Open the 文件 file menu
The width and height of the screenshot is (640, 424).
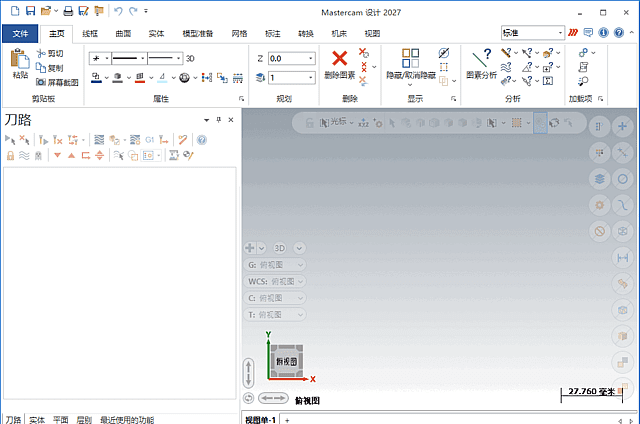(20, 33)
